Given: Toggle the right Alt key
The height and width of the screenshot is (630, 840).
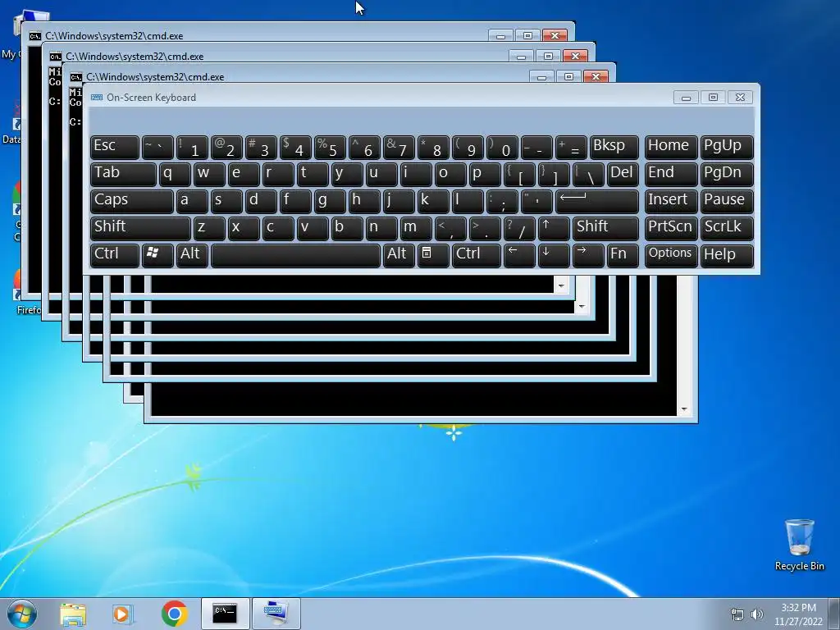Looking at the screenshot, I should click(399, 255).
